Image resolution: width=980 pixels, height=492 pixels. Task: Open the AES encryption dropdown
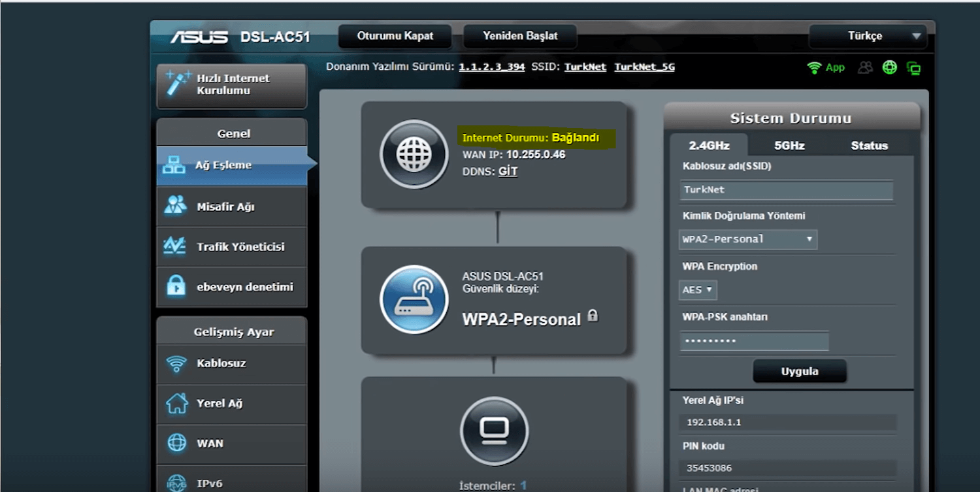pos(698,289)
